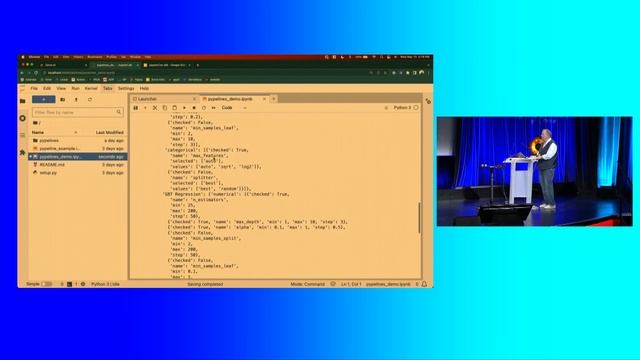Open the Running Terminals and Kernels sidebar

pyautogui.click(x=22, y=118)
